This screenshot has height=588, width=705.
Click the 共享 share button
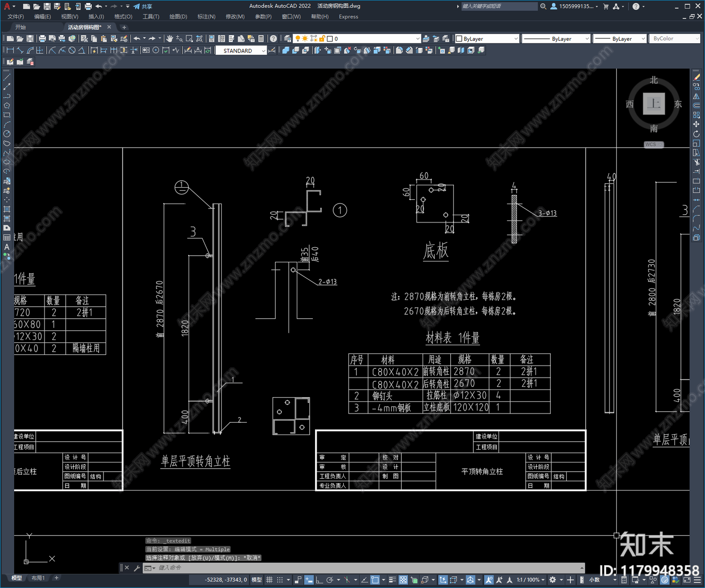coord(143,6)
